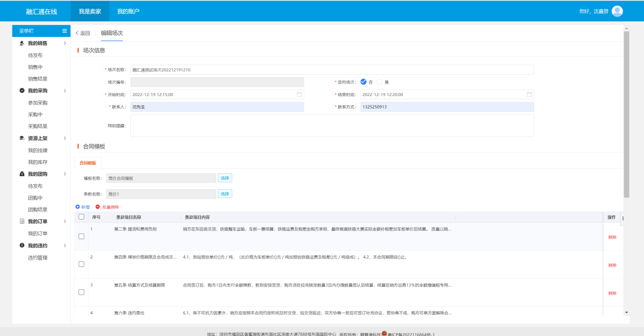644x336 pixels.
Task: Click the back arrow 返回
Action: [83, 33]
